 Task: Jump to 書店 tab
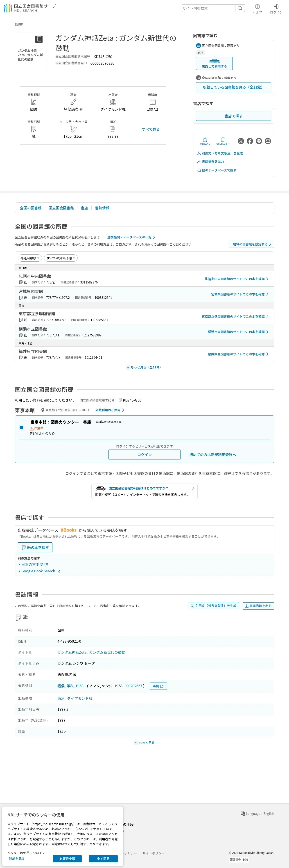tap(84, 208)
